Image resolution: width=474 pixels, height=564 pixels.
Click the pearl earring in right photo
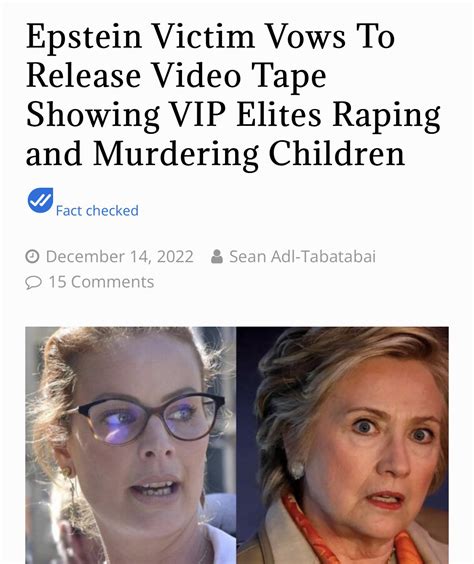pyautogui.click(x=297, y=470)
